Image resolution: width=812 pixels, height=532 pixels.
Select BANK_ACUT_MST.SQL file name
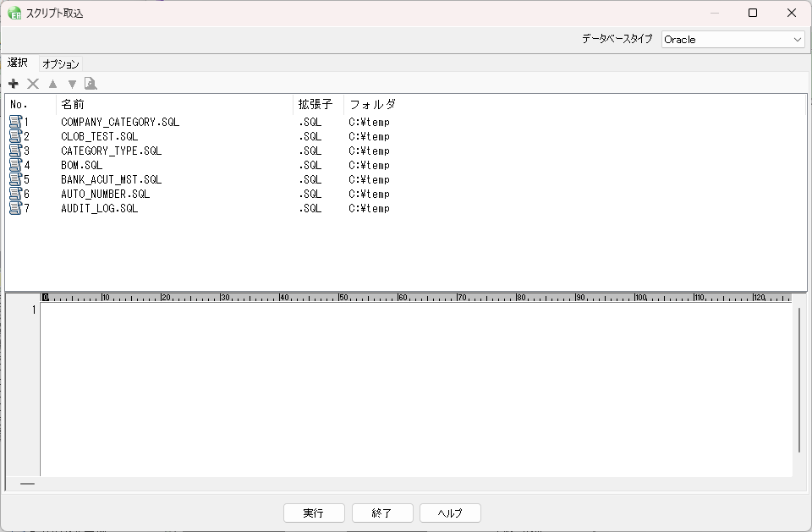pos(112,180)
